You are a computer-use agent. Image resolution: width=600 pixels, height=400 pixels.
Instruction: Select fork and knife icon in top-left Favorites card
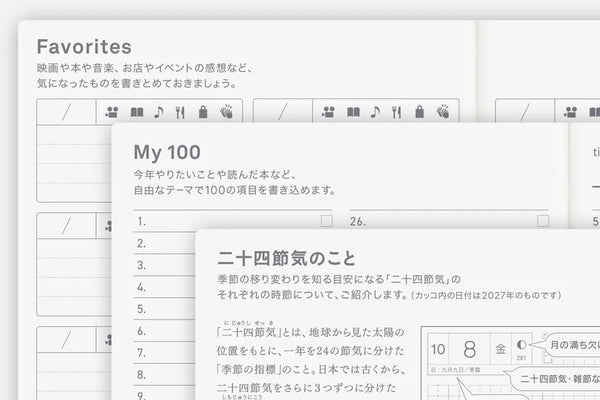pos(180,112)
